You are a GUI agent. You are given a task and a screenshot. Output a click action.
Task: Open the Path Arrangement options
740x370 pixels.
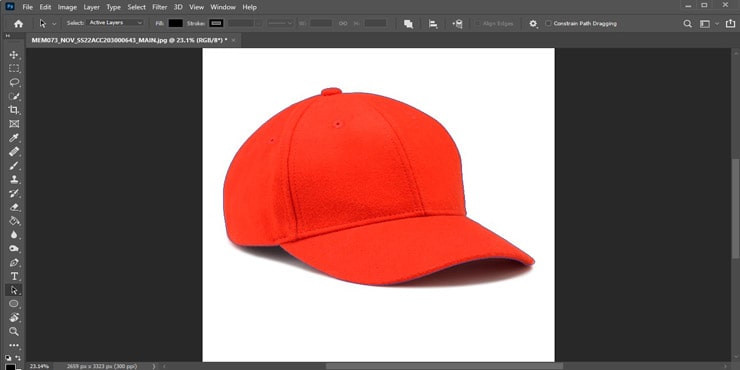(x=457, y=24)
